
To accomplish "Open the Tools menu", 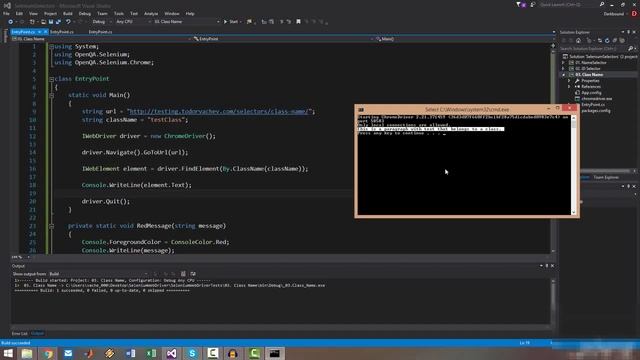I will pos(119,13).
